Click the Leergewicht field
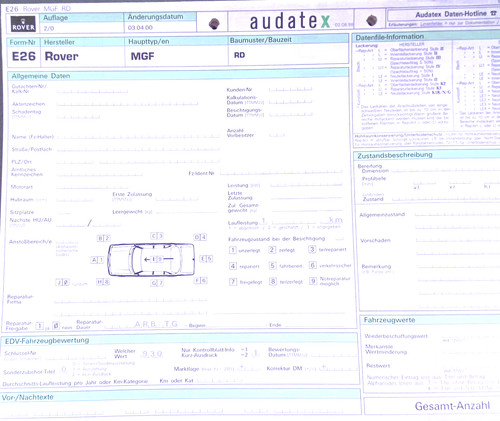The width and height of the screenshot is (500, 421). pos(186,212)
